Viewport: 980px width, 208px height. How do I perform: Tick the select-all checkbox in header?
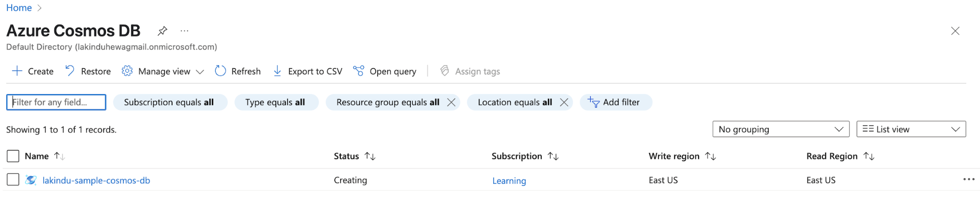(13, 156)
